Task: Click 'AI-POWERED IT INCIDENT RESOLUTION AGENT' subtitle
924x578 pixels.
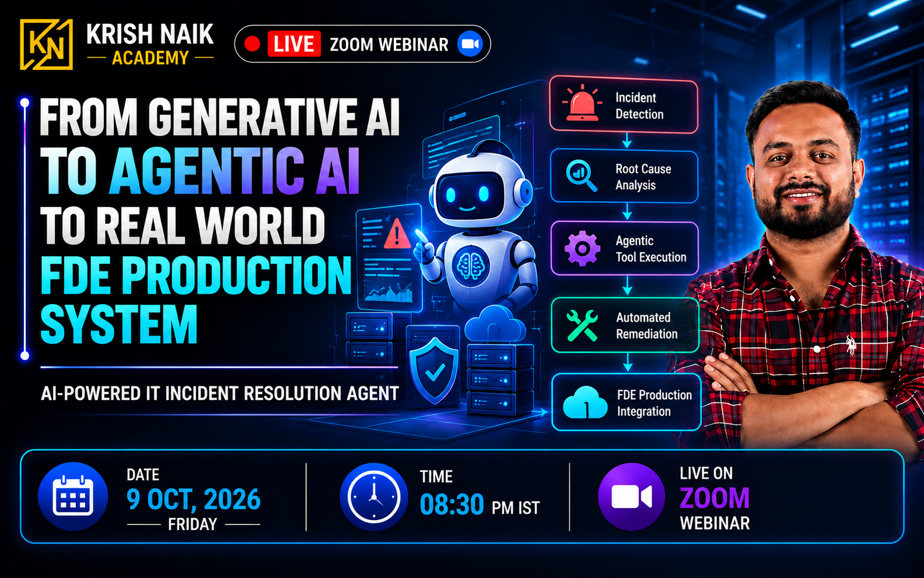Action: click(220, 394)
